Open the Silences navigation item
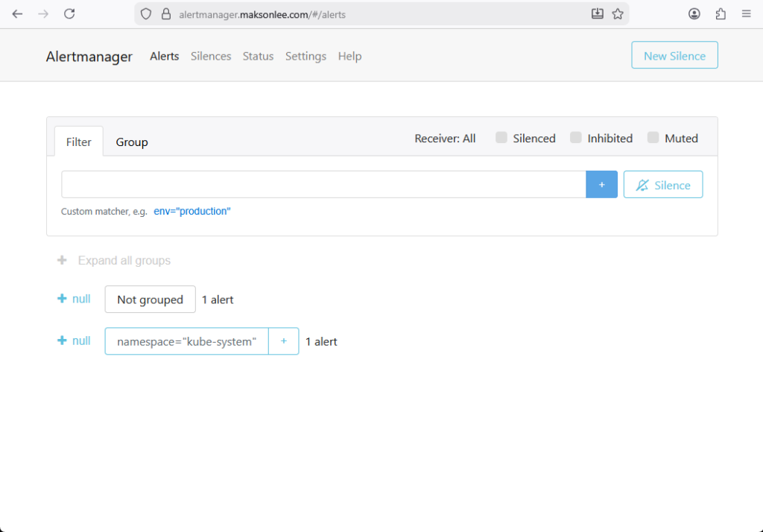 [211, 56]
